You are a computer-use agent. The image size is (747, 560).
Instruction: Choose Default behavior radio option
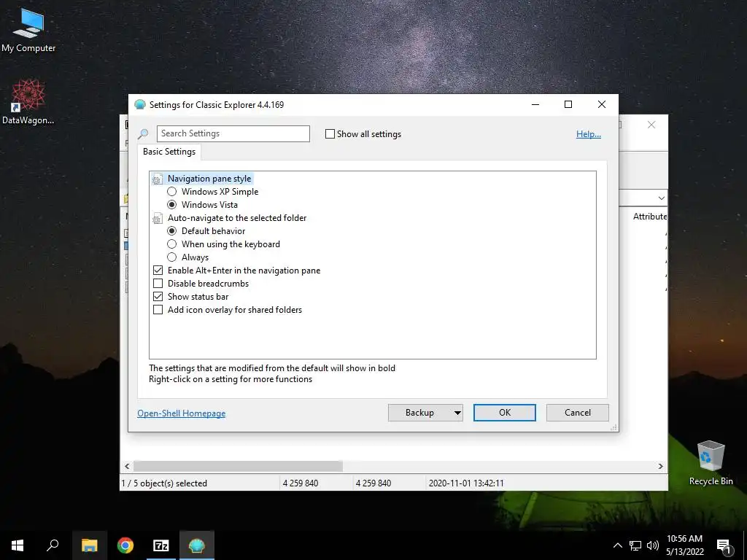coord(172,231)
